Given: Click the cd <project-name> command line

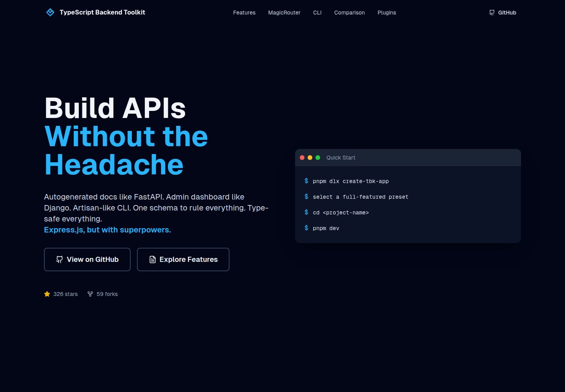Looking at the screenshot, I should [x=341, y=212].
